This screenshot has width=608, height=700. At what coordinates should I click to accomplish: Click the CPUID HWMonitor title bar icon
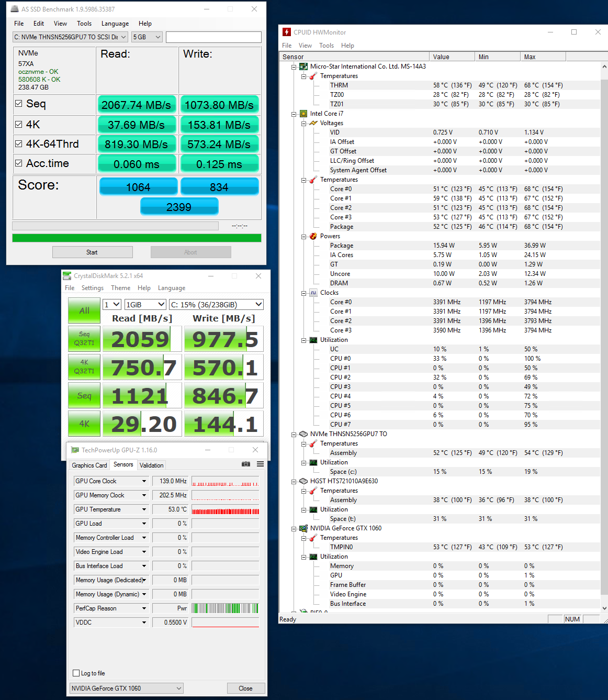(x=286, y=32)
